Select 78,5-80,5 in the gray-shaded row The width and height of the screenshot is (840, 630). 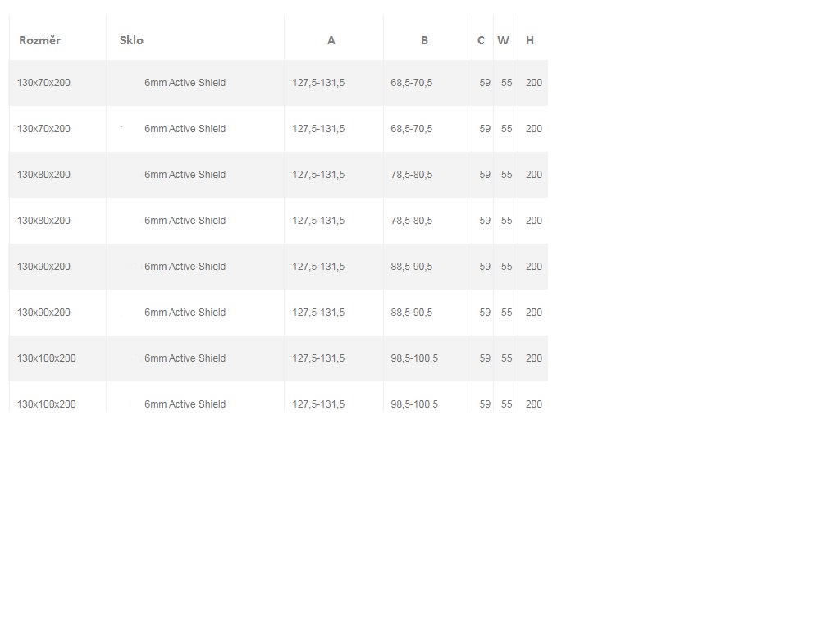[x=412, y=175]
